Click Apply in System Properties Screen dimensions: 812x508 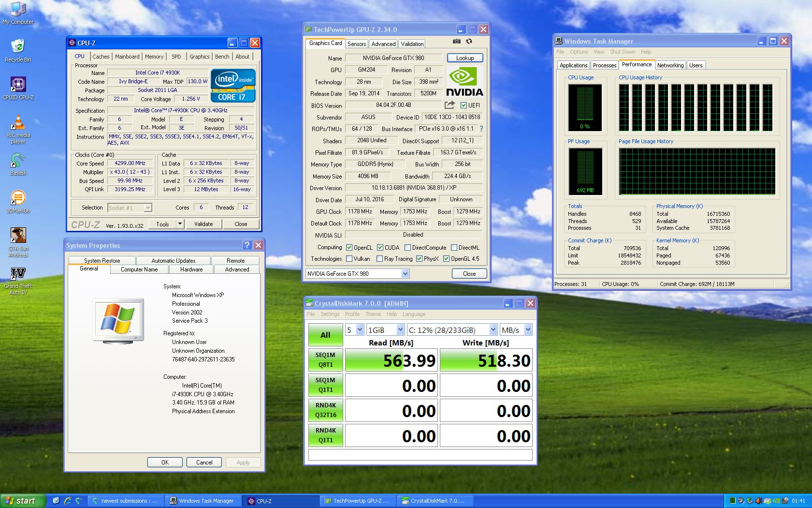pos(243,462)
